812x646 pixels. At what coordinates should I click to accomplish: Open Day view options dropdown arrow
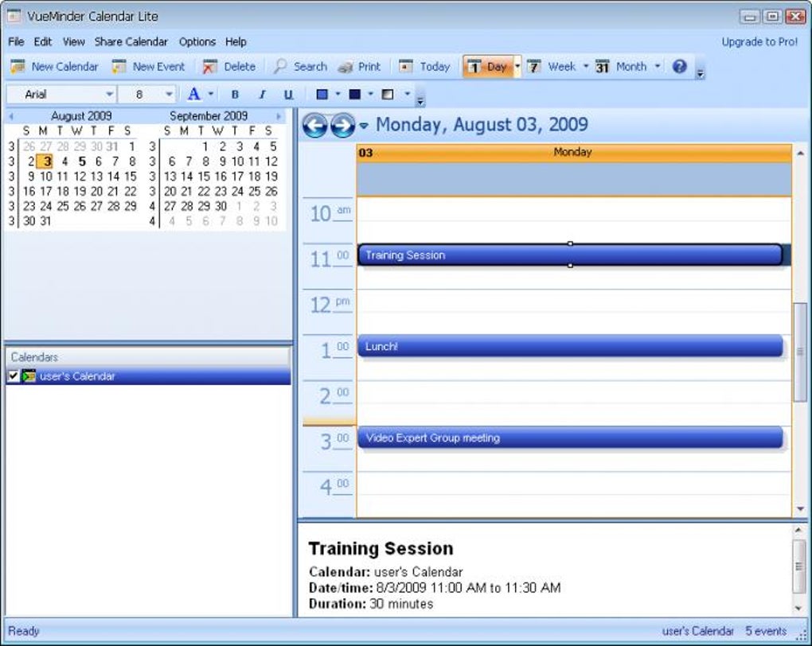(517, 67)
